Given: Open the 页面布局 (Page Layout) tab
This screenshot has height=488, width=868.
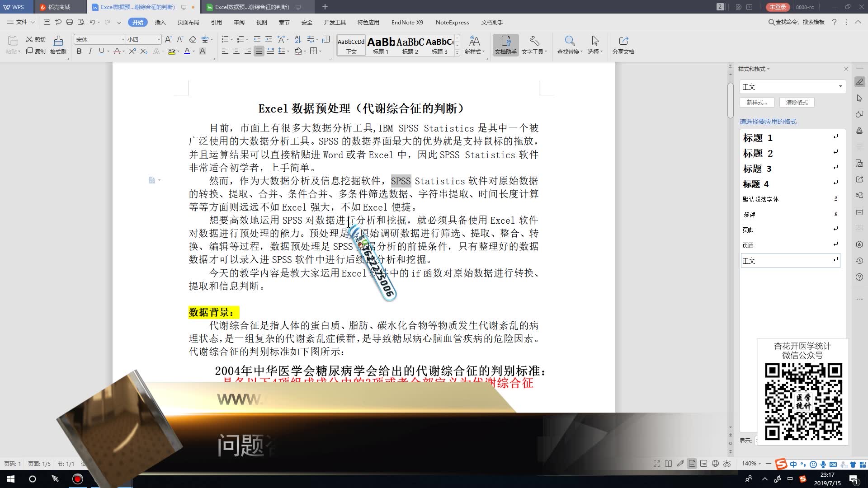Looking at the screenshot, I should [x=188, y=22].
